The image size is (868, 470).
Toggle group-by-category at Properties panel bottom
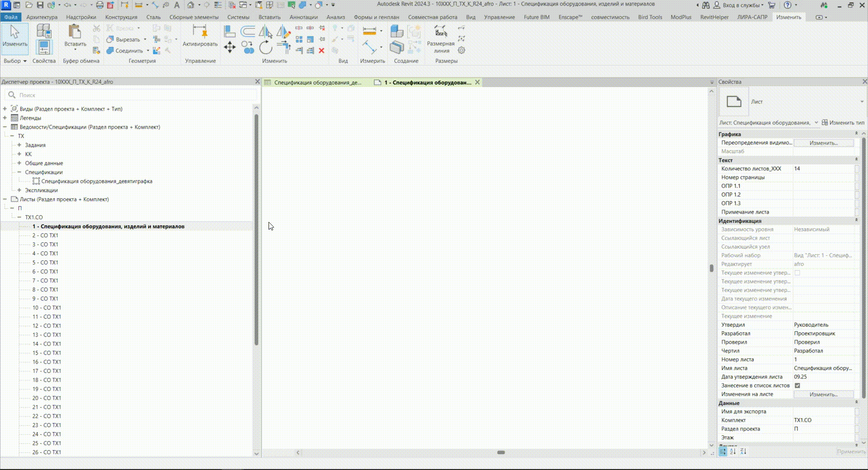723,451
